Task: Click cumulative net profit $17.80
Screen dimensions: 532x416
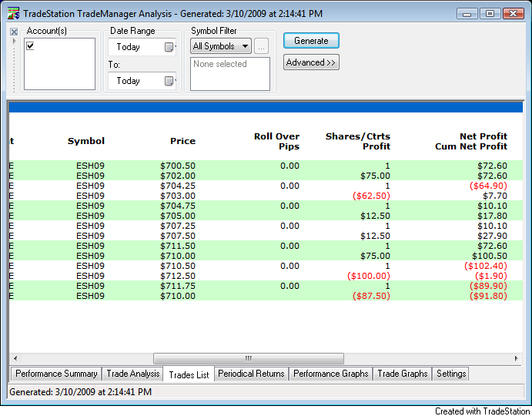Action: (x=492, y=216)
